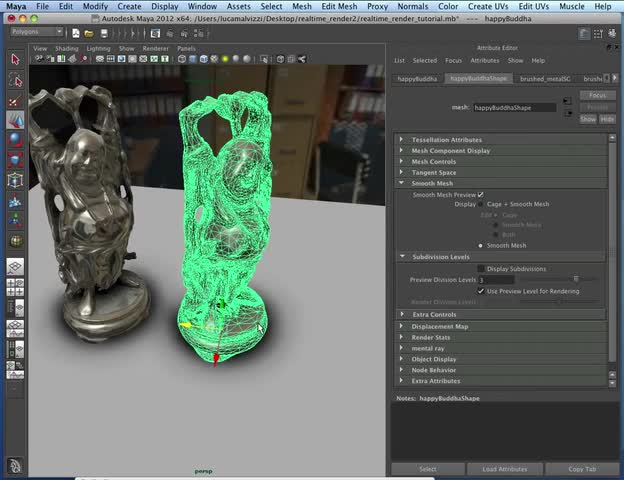
Task: Open the viewport Shading menu
Action: pos(66,48)
